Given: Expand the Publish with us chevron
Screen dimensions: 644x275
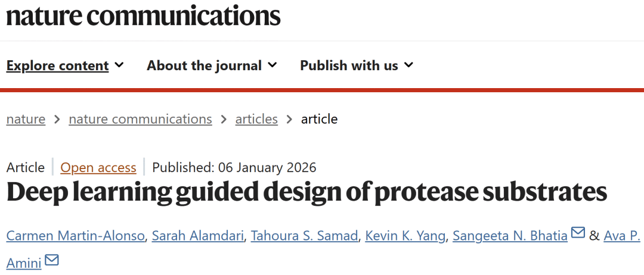Looking at the screenshot, I should pyautogui.click(x=408, y=65).
